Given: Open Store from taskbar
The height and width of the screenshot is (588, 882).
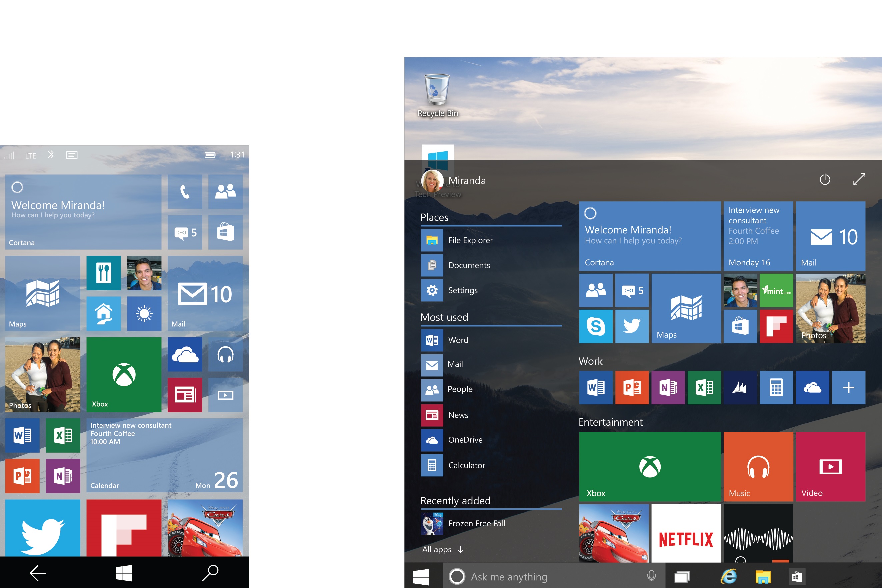Looking at the screenshot, I should 797,577.
